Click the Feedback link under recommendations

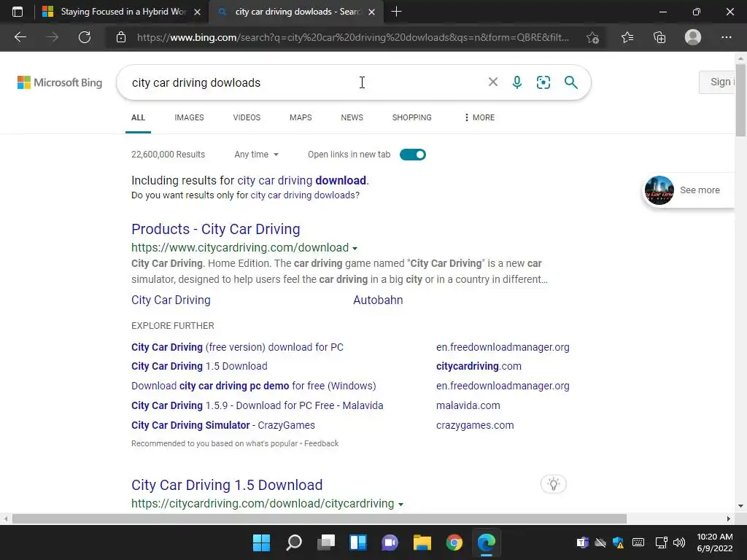click(322, 443)
